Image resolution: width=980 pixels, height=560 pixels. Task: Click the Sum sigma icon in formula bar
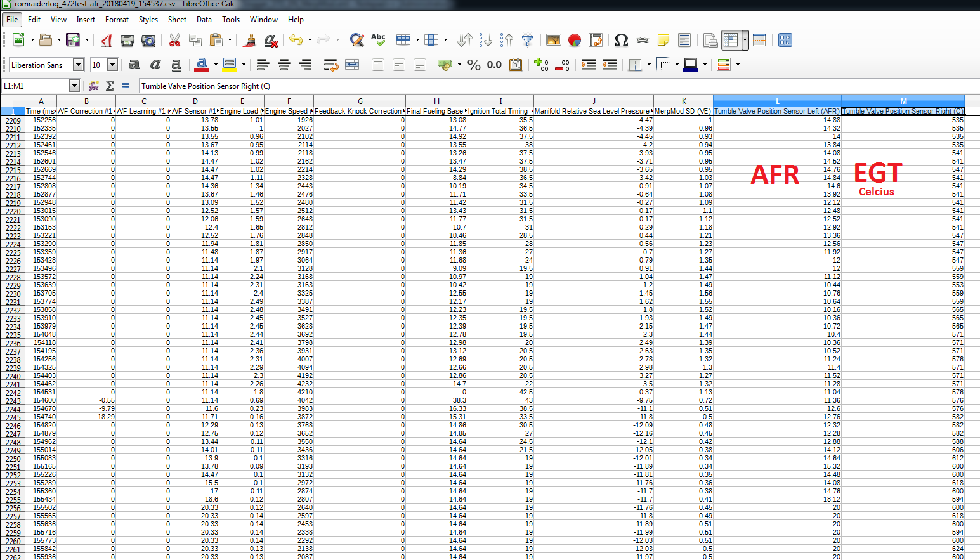coord(110,86)
